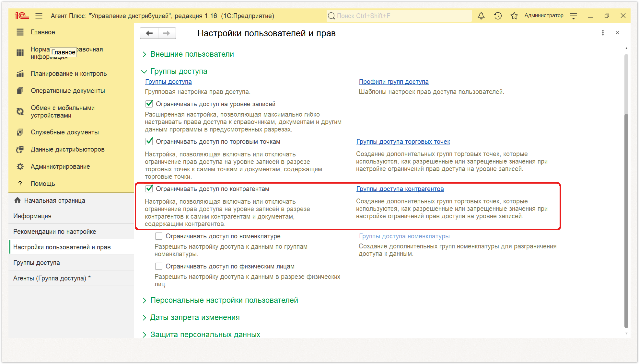The image size is (639, 364).
Task: Click the Планирование и контроль chart icon
Action: [20, 74]
